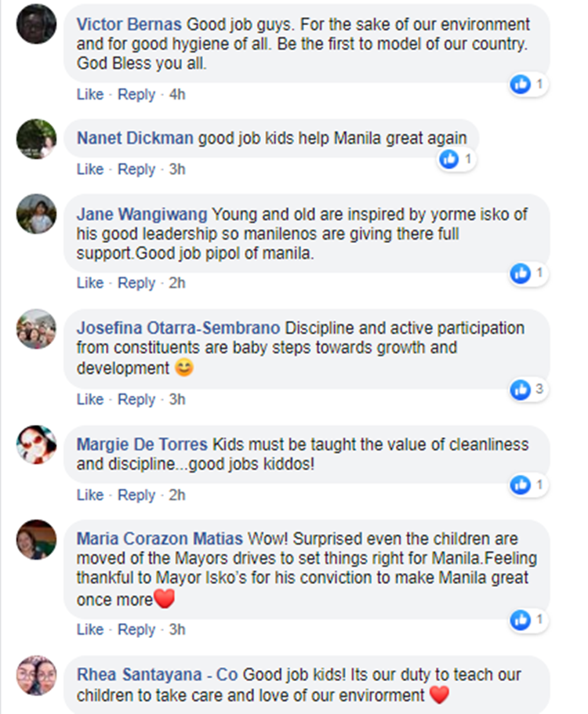This screenshot has width=588, height=714.
Task: Visit Margie De Torres profile name link
Action: pos(143,444)
